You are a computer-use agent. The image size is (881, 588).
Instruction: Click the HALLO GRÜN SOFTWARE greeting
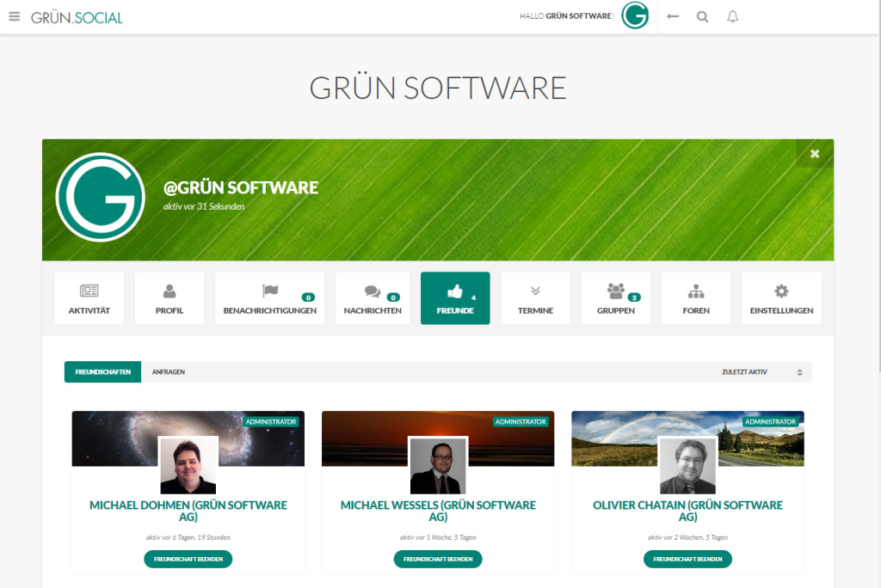tap(566, 15)
